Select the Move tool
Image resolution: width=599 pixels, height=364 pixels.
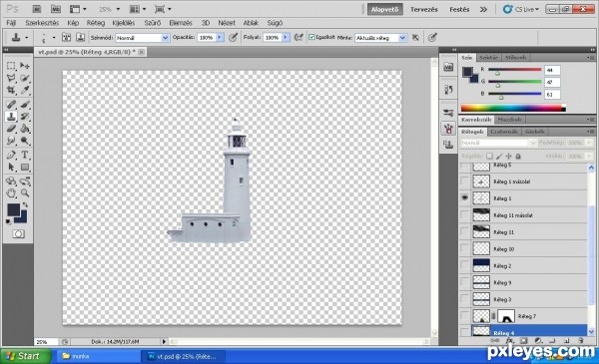(25, 66)
